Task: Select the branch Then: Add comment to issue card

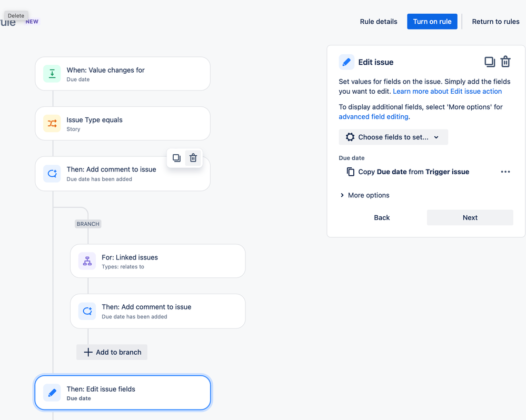Action: [157, 311]
